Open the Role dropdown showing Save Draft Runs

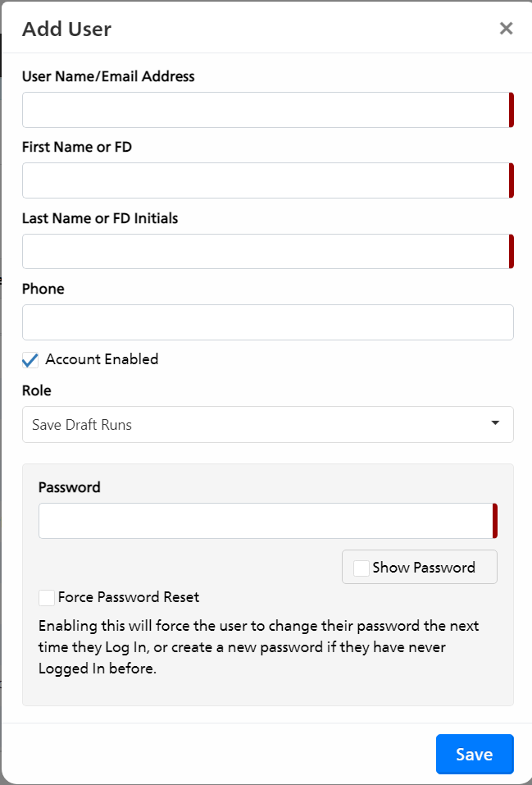(268, 425)
